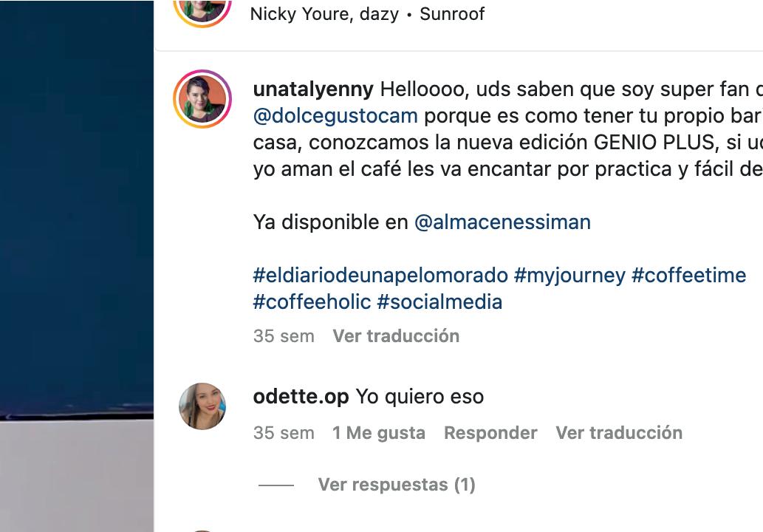Click Responder on odette.op's comment

pyautogui.click(x=490, y=433)
